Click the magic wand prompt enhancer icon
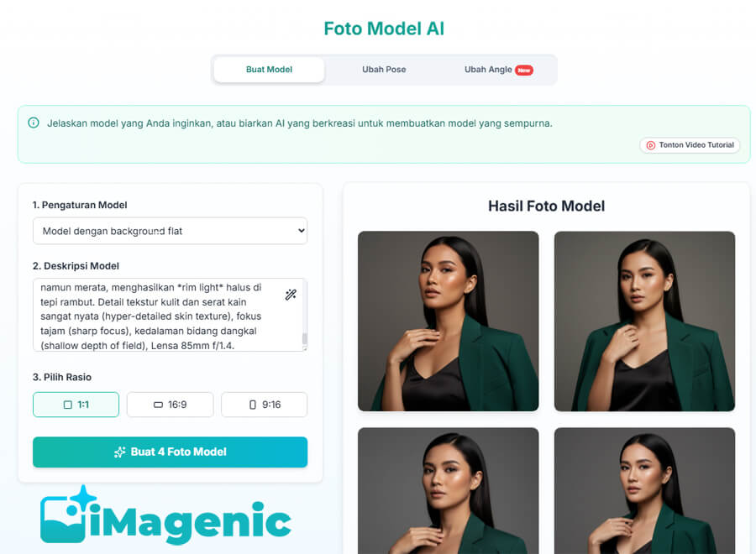The image size is (756, 554). pyautogui.click(x=291, y=295)
